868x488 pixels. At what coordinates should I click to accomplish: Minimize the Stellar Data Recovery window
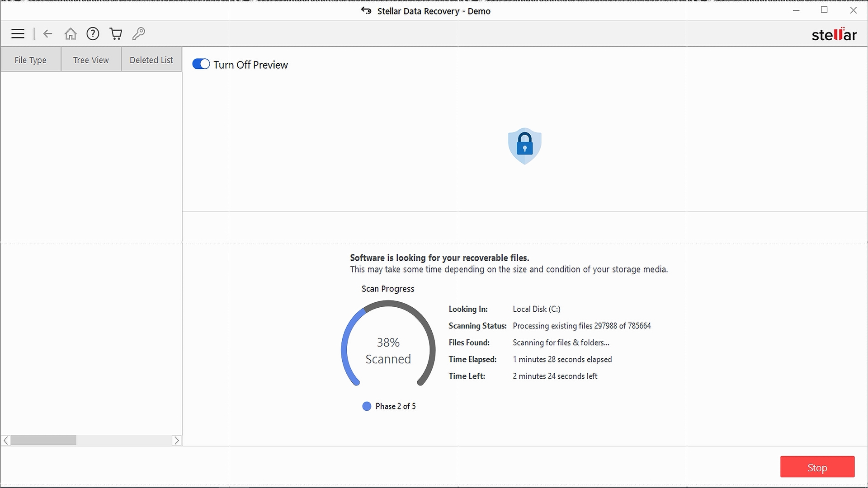pyautogui.click(x=797, y=10)
